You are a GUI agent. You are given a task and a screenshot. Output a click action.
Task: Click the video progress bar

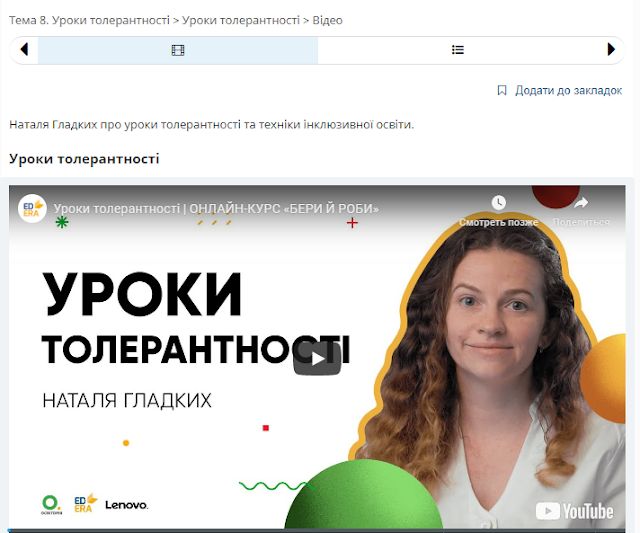(317, 531)
